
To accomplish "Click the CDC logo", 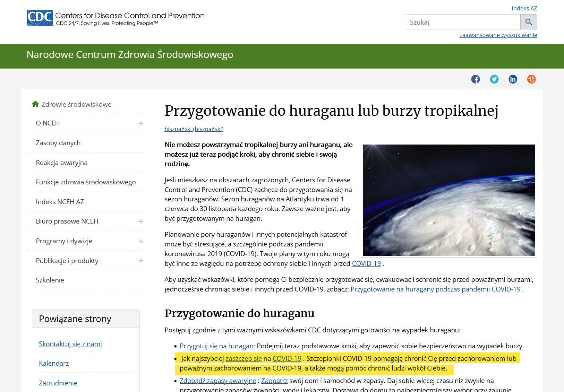I will tap(40, 18).
